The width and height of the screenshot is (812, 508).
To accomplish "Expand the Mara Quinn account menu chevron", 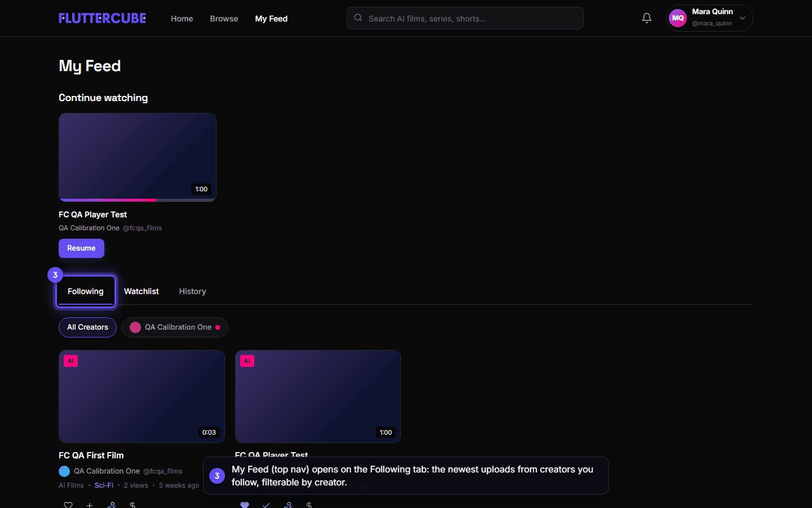I will (743, 18).
